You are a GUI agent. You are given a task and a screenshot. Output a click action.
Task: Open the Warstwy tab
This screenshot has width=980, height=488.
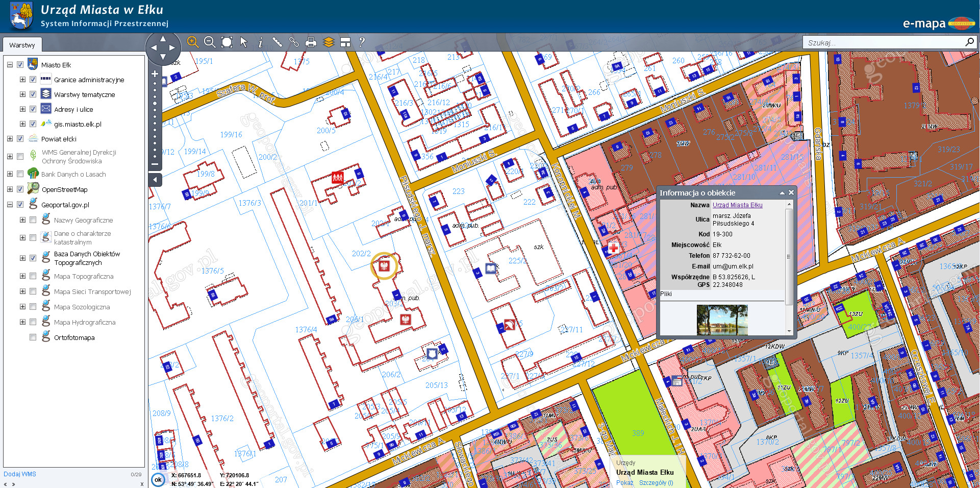pyautogui.click(x=22, y=45)
